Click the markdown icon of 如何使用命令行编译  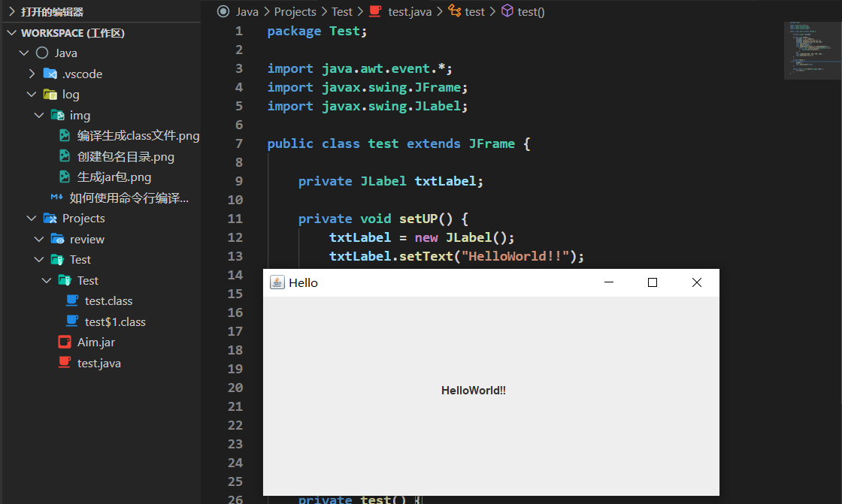[56, 197]
